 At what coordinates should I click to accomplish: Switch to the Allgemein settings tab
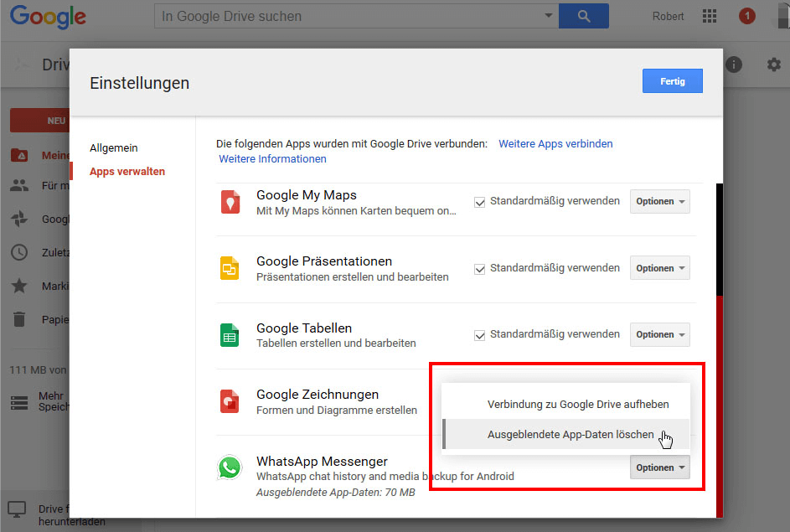pyautogui.click(x=114, y=148)
